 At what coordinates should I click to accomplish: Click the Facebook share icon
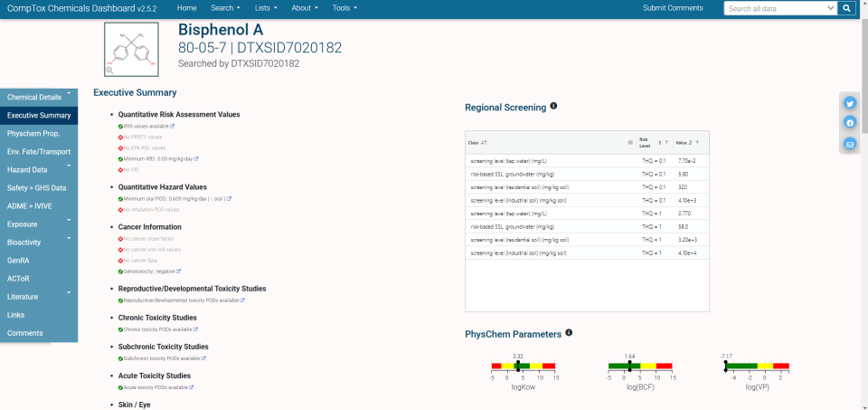click(850, 123)
